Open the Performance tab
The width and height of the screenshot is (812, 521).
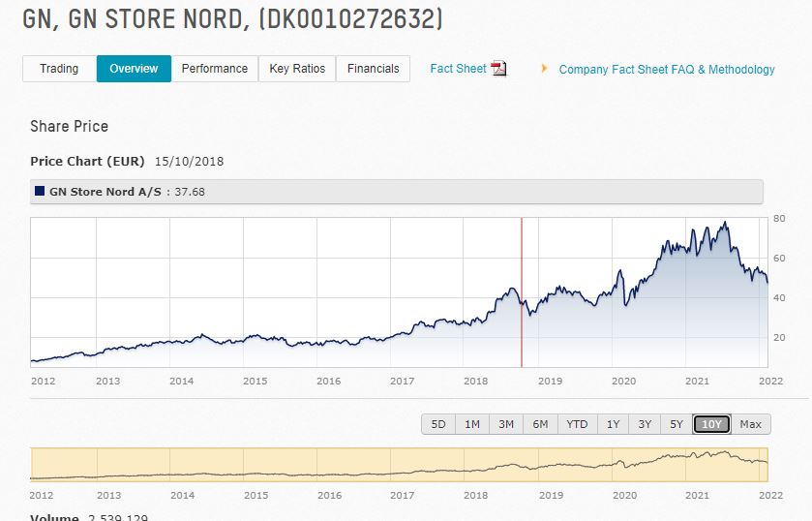214,69
